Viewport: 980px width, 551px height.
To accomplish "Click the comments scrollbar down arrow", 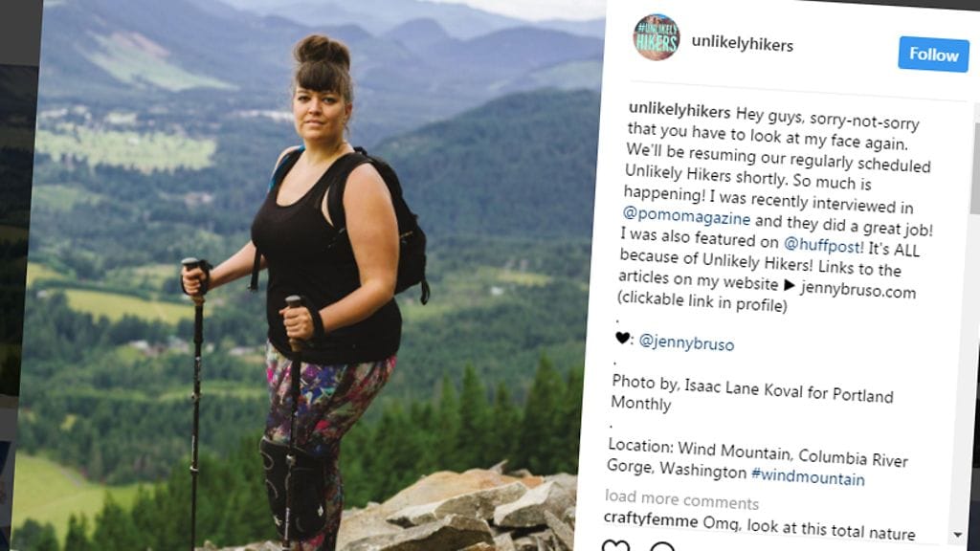I will coord(957,535).
